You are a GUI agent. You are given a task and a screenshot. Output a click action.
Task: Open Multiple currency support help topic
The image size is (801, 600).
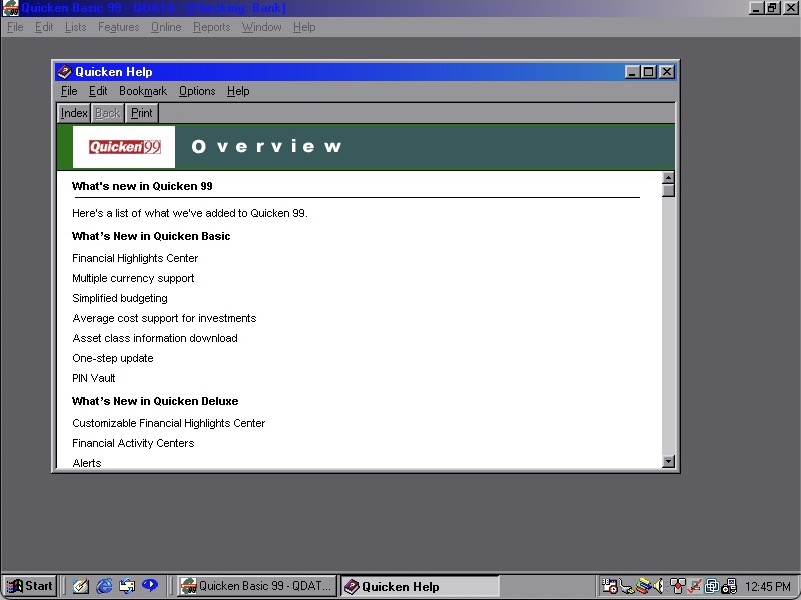point(133,278)
